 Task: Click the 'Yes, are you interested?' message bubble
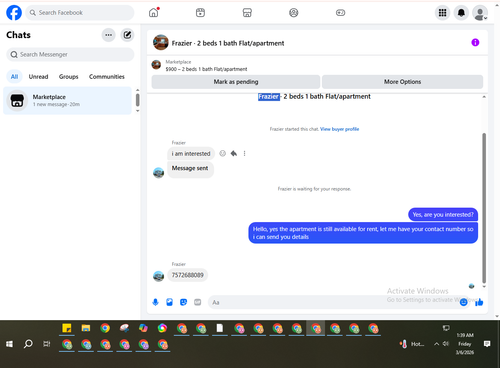(443, 214)
